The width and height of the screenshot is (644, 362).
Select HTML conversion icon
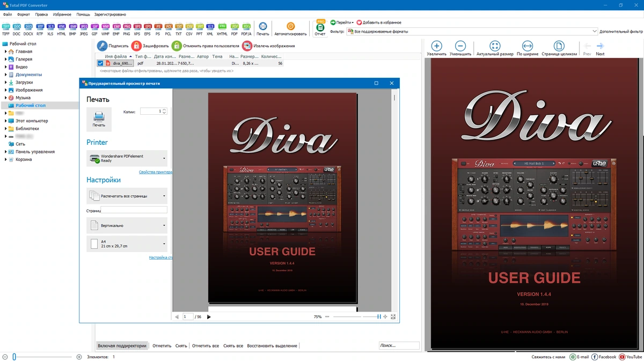pos(62,29)
